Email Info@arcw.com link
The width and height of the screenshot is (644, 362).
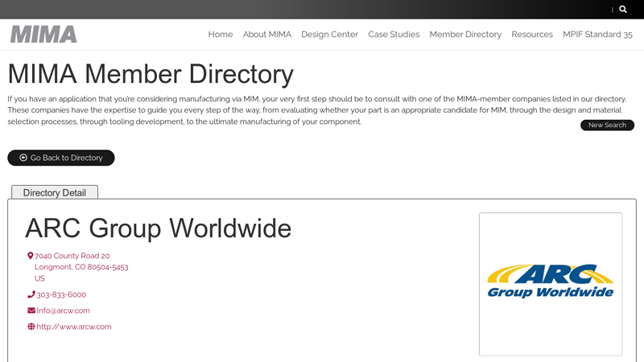pyautogui.click(x=63, y=311)
